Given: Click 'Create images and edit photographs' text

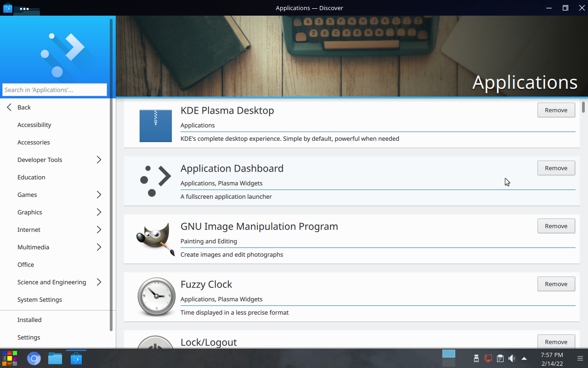Looking at the screenshot, I should [232, 254].
